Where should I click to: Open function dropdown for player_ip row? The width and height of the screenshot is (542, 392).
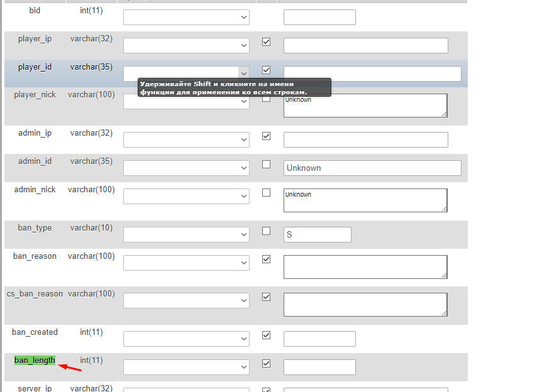coord(186,46)
